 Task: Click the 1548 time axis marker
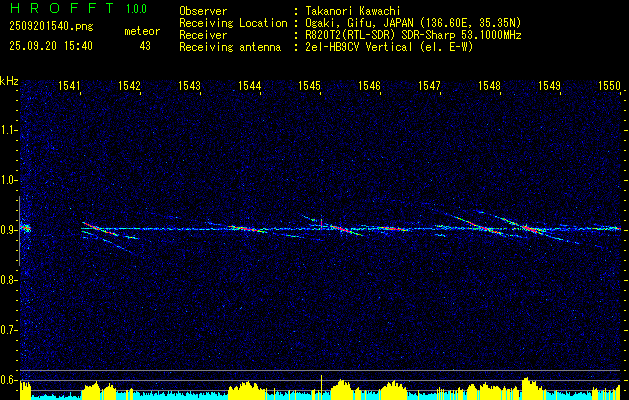coord(489,85)
